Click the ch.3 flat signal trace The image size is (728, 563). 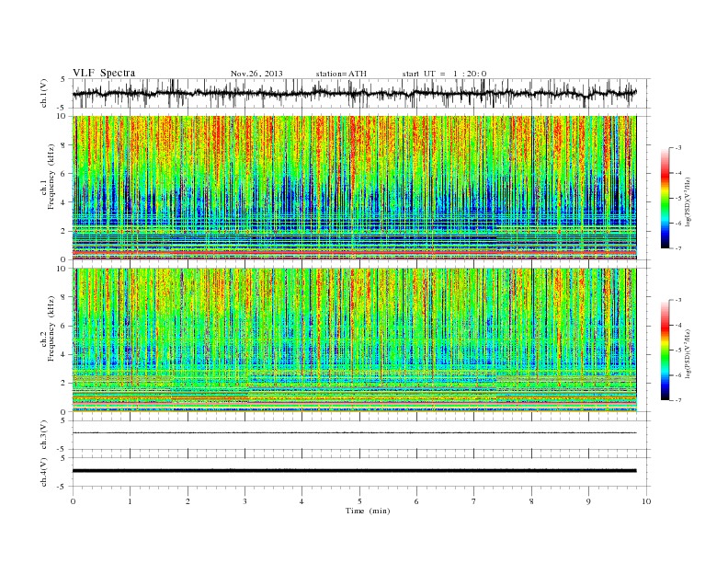[354, 433]
